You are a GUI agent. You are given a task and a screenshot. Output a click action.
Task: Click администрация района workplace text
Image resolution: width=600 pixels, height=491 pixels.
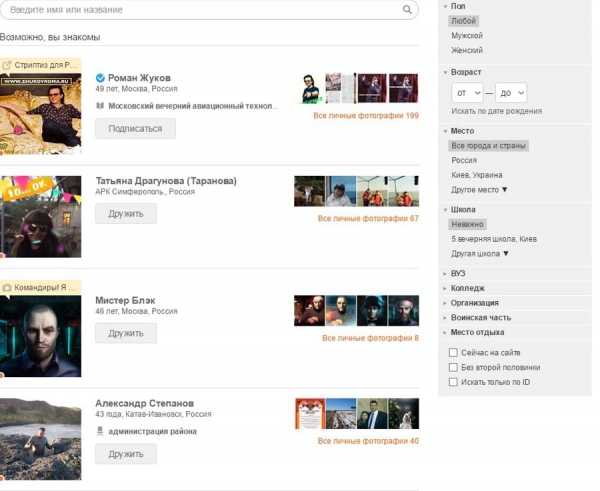pyautogui.click(x=153, y=431)
